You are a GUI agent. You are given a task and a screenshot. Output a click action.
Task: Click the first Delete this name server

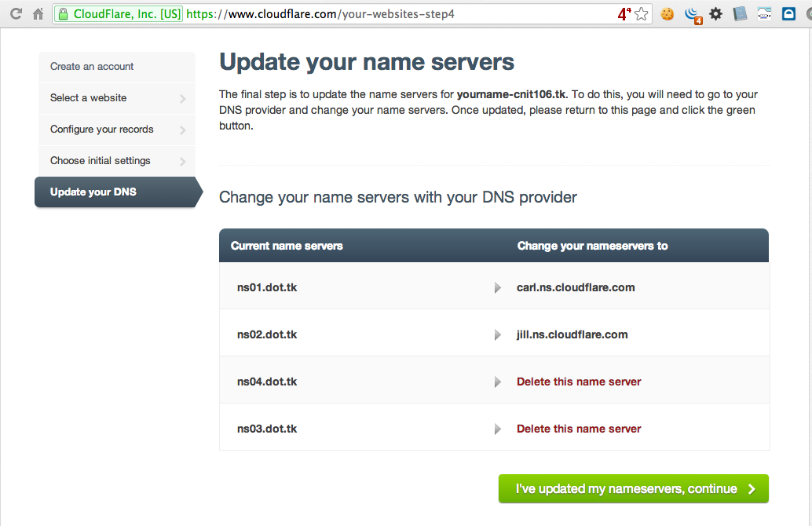pos(579,382)
